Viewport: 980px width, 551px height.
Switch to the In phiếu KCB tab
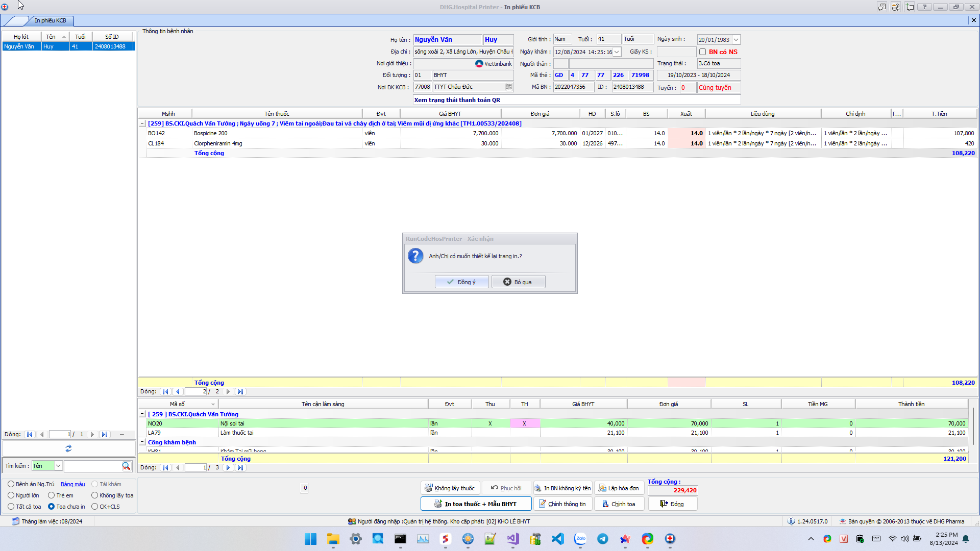point(50,20)
